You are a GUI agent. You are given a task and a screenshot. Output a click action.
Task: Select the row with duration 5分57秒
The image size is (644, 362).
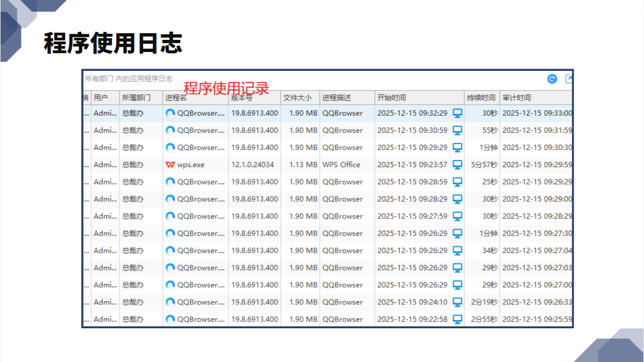click(x=328, y=165)
